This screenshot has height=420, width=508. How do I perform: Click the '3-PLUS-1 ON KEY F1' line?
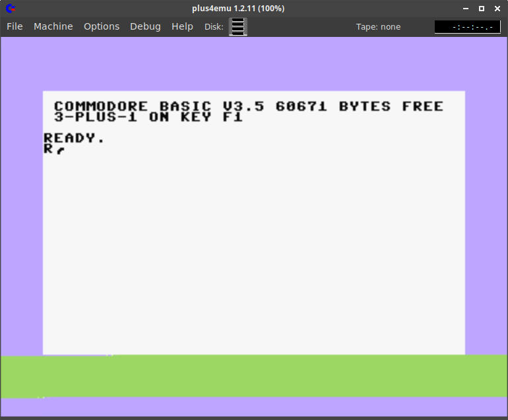click(x=148, y=117)
